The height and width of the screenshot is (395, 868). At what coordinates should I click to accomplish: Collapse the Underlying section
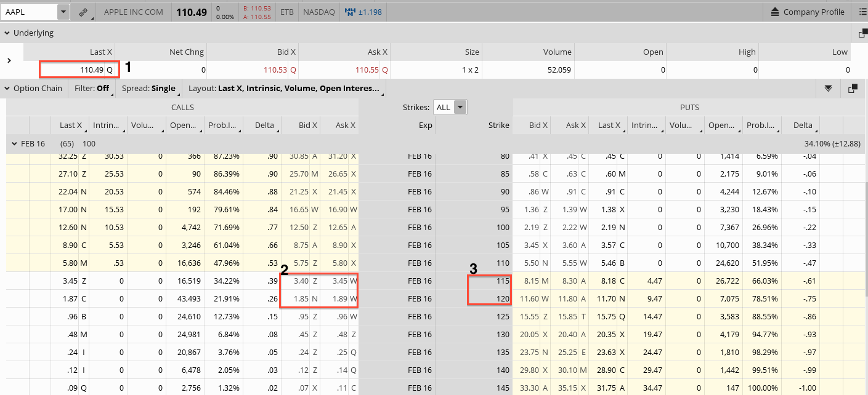pyautogui.click(x=7, y=33)
